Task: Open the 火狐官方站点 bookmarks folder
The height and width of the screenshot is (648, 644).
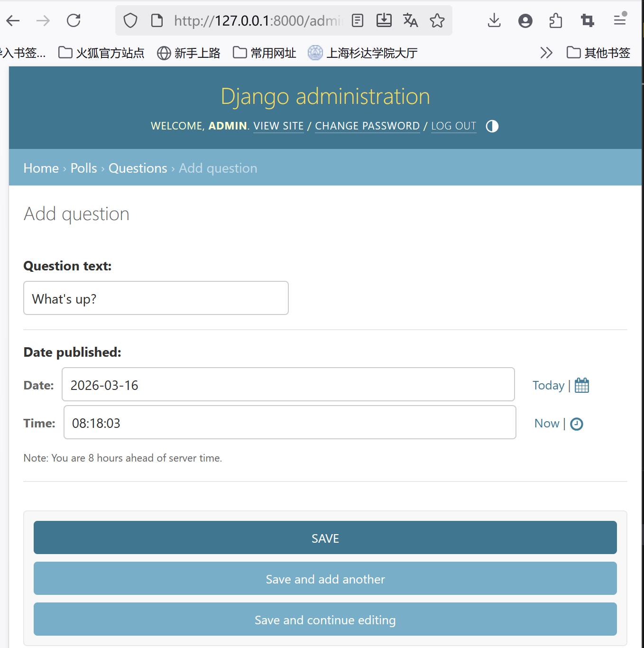Action: click(101, 53)
